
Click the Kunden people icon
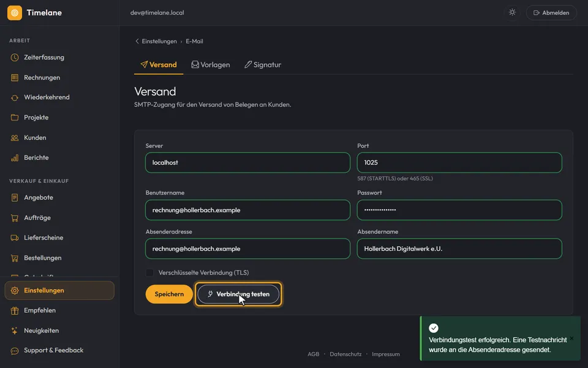click(15, 138)
